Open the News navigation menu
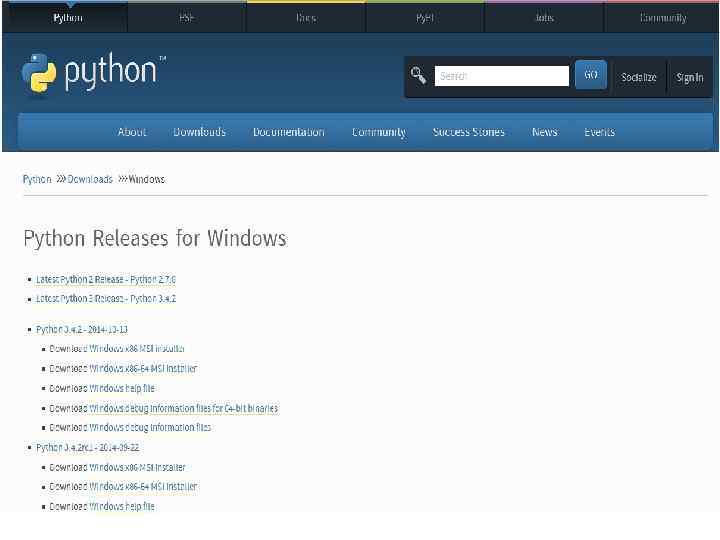Screen dimensions: 720x540 [545, 132]
